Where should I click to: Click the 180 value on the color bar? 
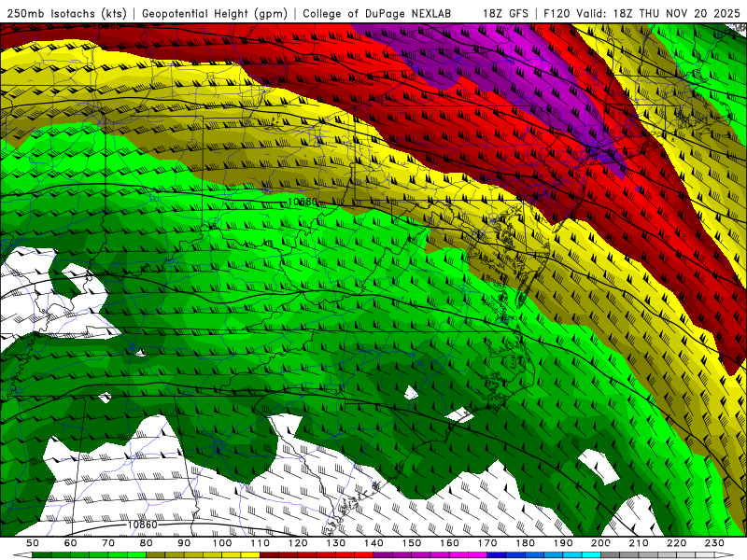click(526, 543)
